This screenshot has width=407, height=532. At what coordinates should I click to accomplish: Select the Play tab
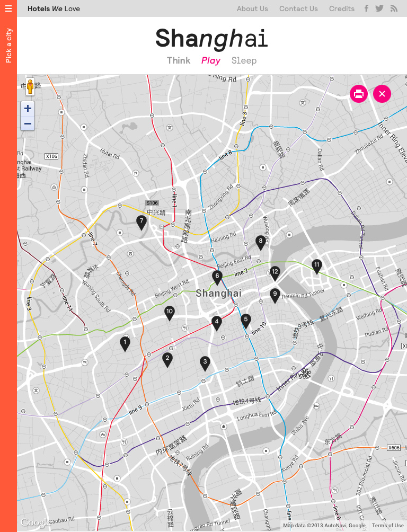pyautogui.click(x=211, y=60)
